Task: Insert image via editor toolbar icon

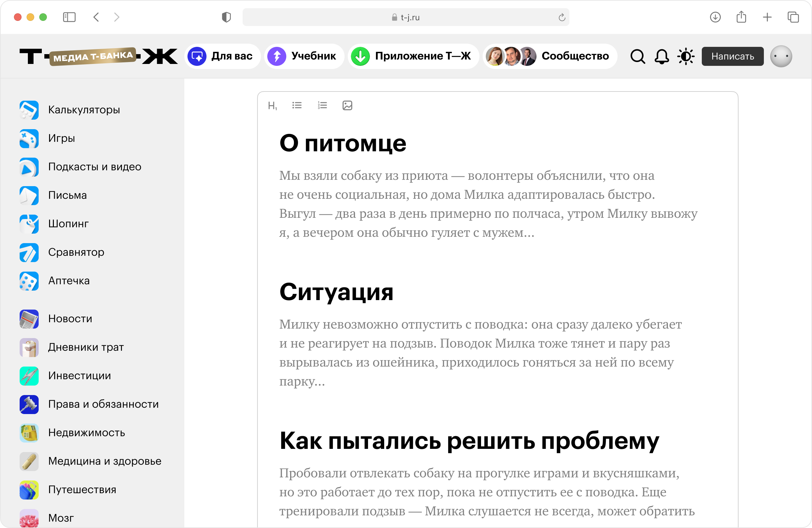Action: point(347,105)
